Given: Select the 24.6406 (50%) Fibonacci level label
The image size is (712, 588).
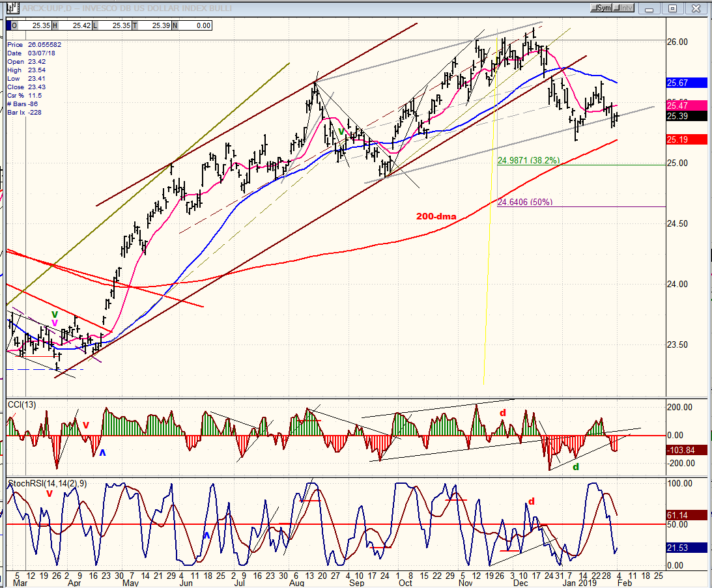Looking at the screenshot, I should [x=525, y=202].
